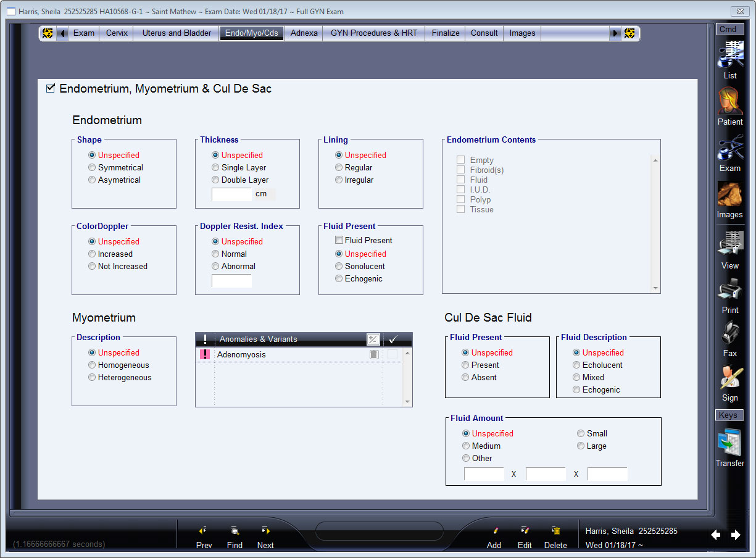Select Irregular lining radio button
756x558 pixels.
point(339,180)
